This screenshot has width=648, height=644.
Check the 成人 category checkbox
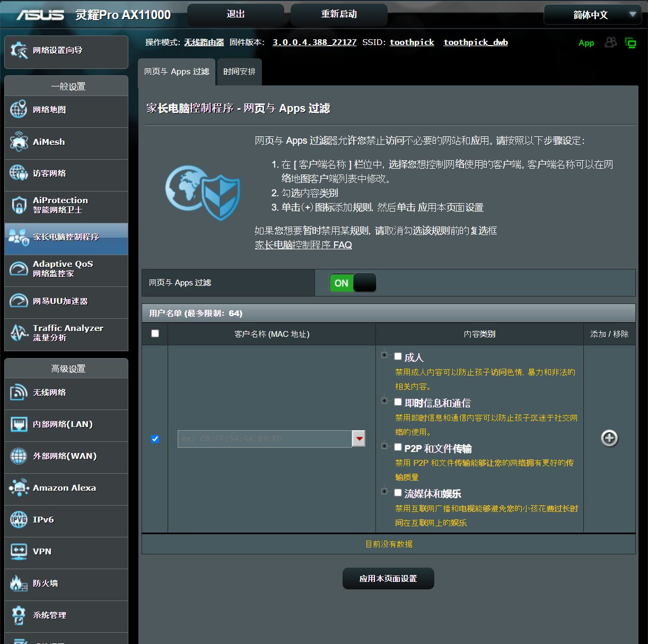pyautogui.click(x=398, y=356)
